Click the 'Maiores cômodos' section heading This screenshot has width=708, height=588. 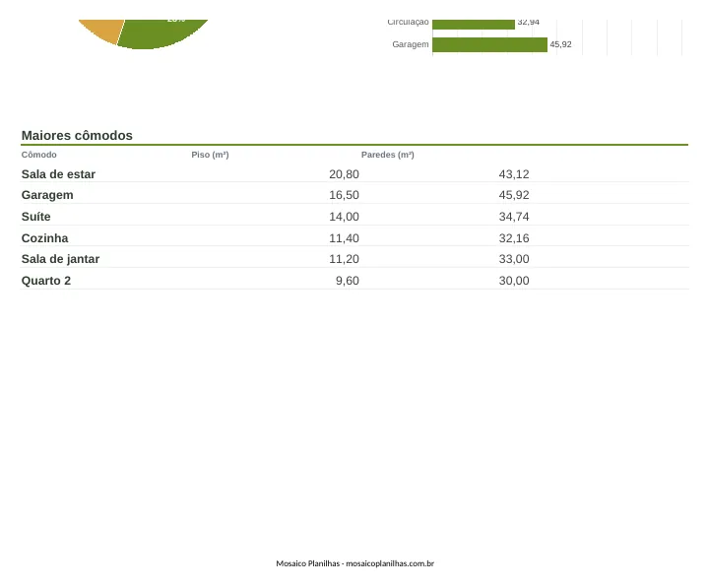(x=77, y=136)
